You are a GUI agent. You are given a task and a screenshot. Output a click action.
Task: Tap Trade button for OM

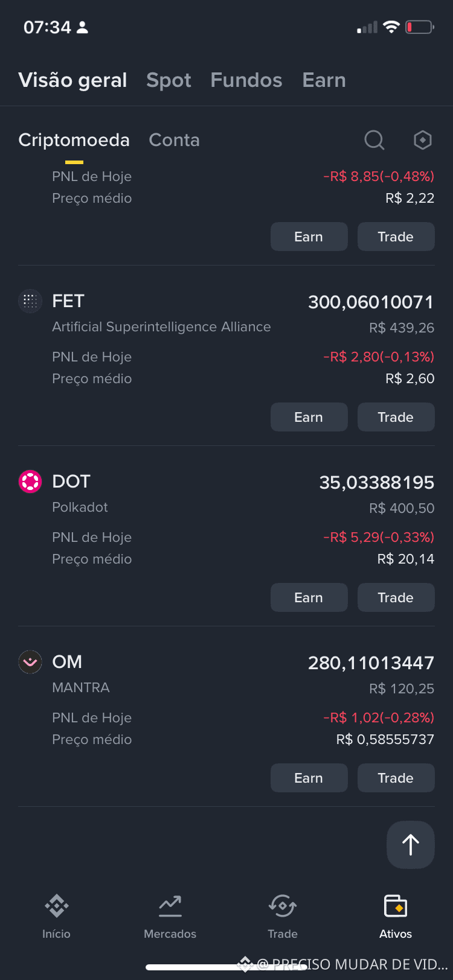point(396,778)
